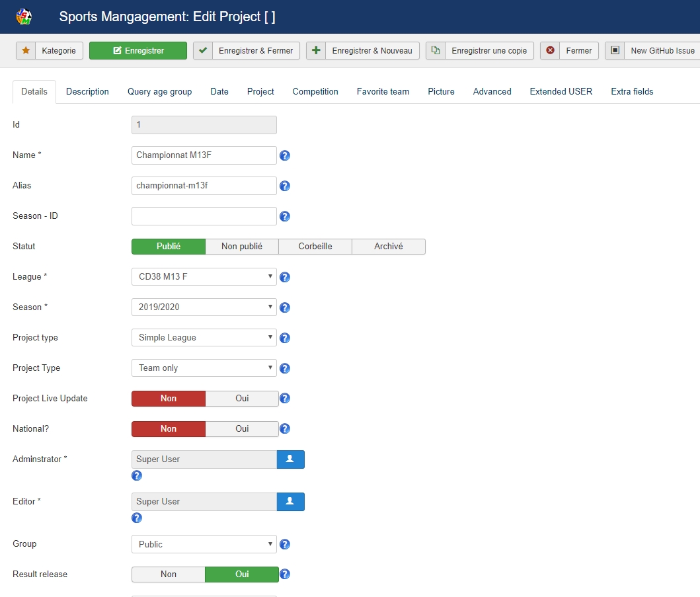Open the Season dropdown showing 2019/2020
Image resolution: width=700 pixels, height=597 pixels.
pos(204,307)
